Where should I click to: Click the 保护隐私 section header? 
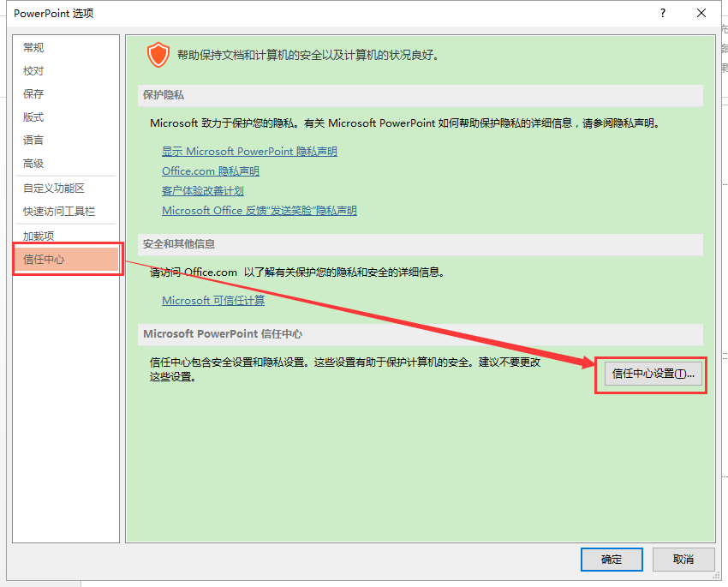point(421,95)
